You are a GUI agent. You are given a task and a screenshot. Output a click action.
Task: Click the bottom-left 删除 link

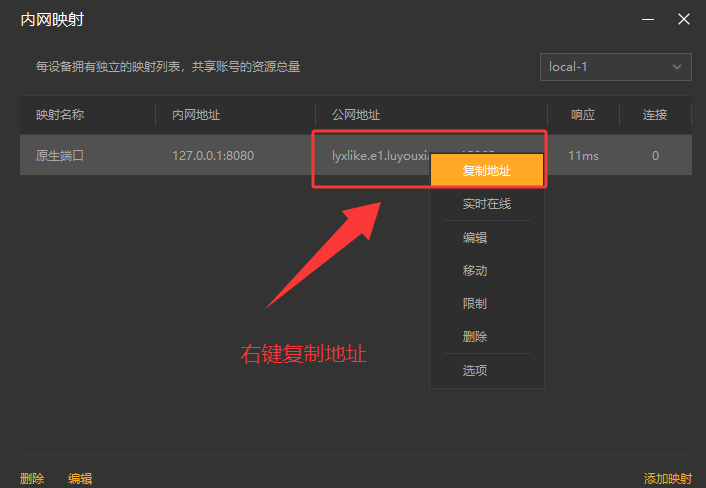tap(32, 478)
